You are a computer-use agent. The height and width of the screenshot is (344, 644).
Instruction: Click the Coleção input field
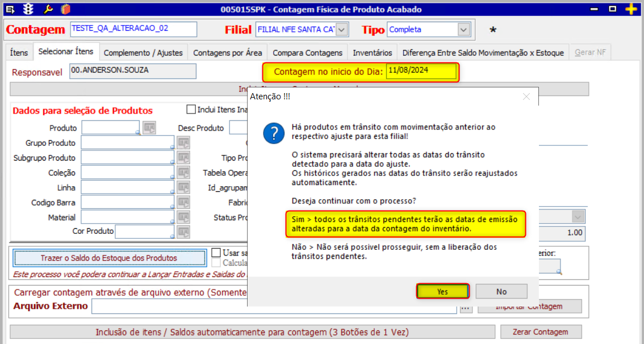click(128, 173)
